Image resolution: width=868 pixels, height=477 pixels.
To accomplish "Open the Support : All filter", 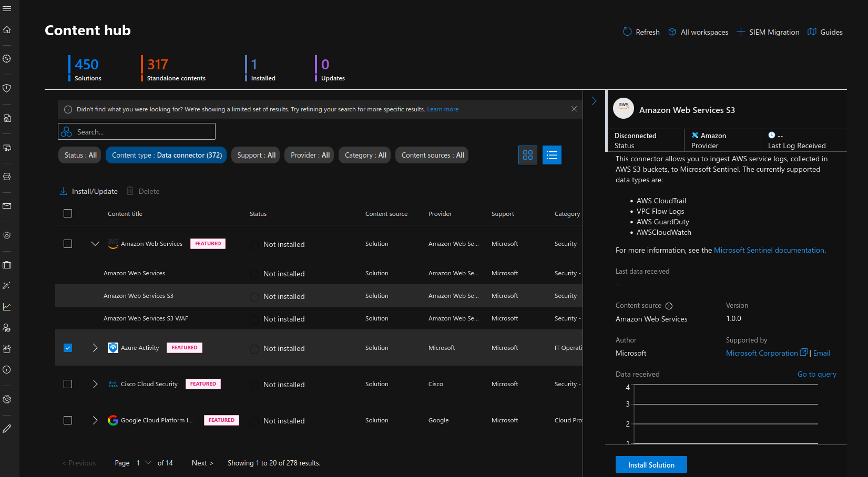I will pos(256,155).
